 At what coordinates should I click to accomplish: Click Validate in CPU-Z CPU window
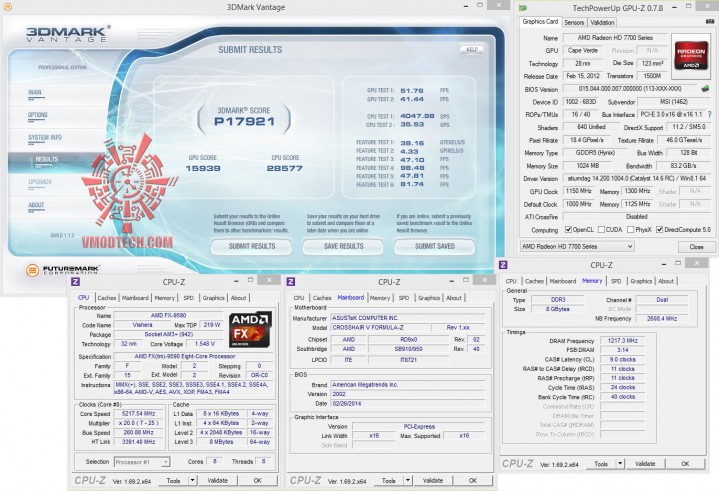[x=217, y=480]
